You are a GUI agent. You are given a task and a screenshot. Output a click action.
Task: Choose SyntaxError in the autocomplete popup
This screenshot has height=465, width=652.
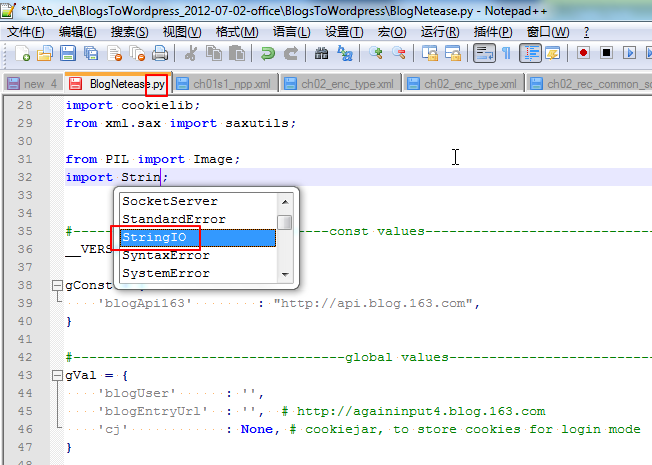[x=196, y=256]
